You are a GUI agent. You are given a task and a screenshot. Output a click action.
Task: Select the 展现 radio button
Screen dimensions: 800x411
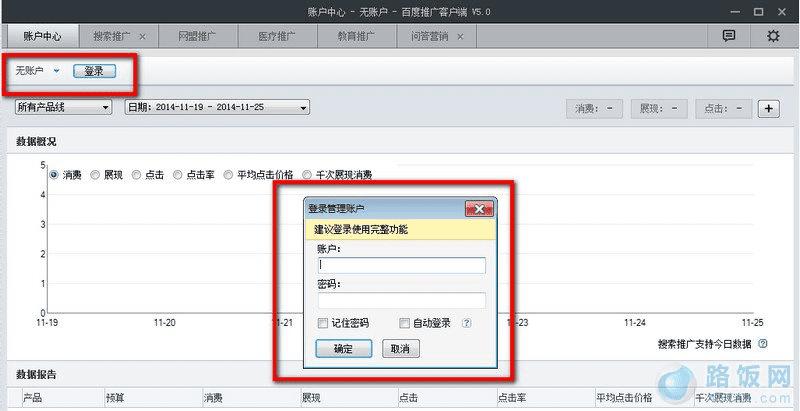tap(95, 175)
